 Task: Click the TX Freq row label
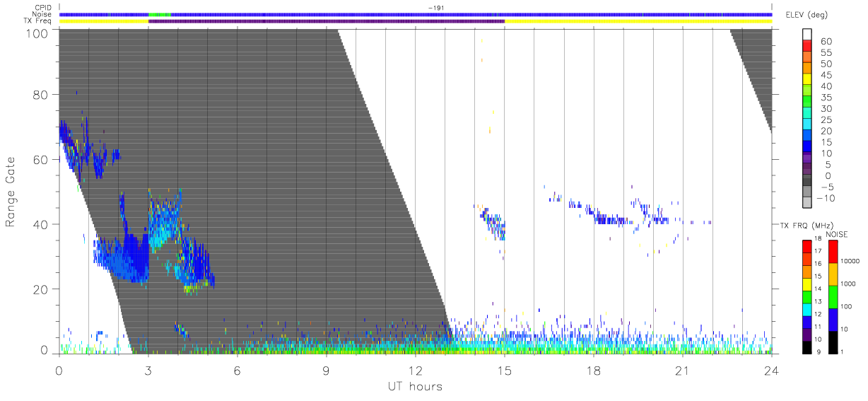click(x=39, y=21)
